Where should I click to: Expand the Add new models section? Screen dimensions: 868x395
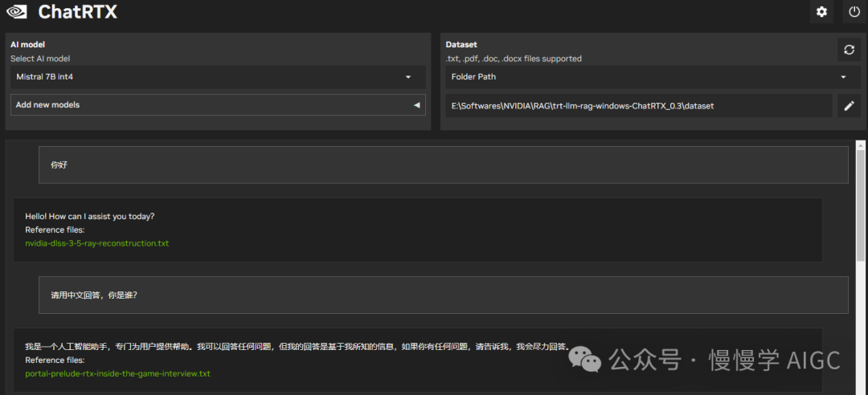click(x=217, y=105)
